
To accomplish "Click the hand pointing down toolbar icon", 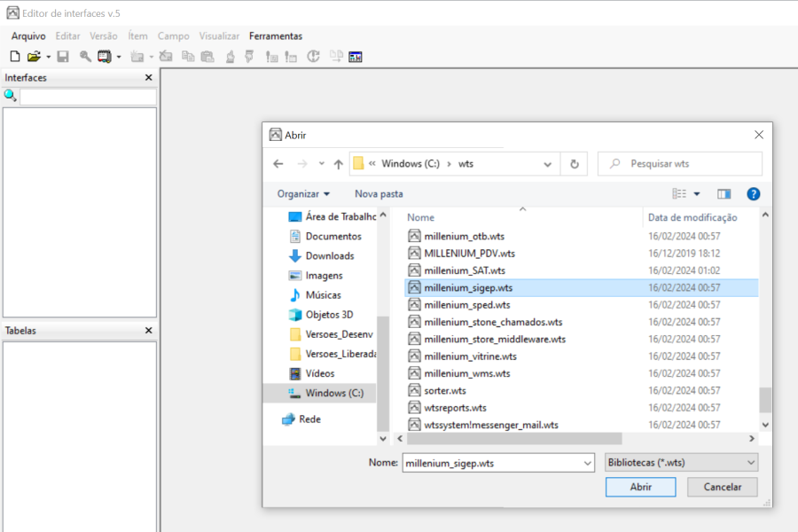I will [249, 57].
